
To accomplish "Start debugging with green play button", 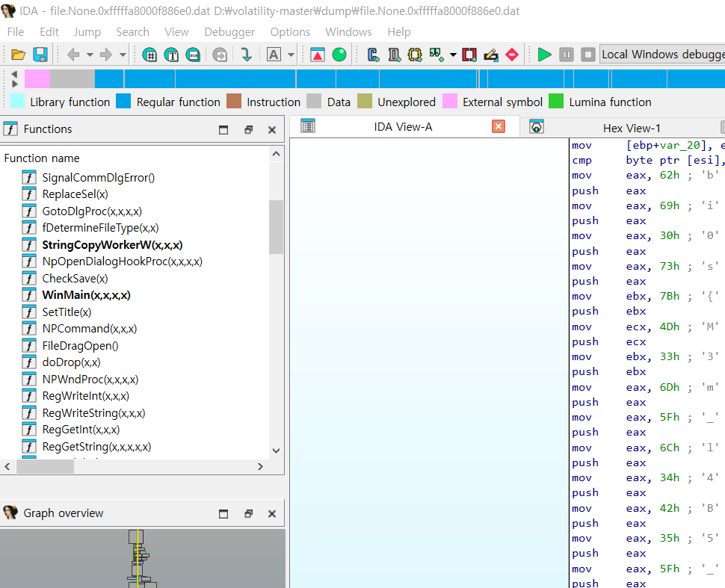I will coord(545,55).
